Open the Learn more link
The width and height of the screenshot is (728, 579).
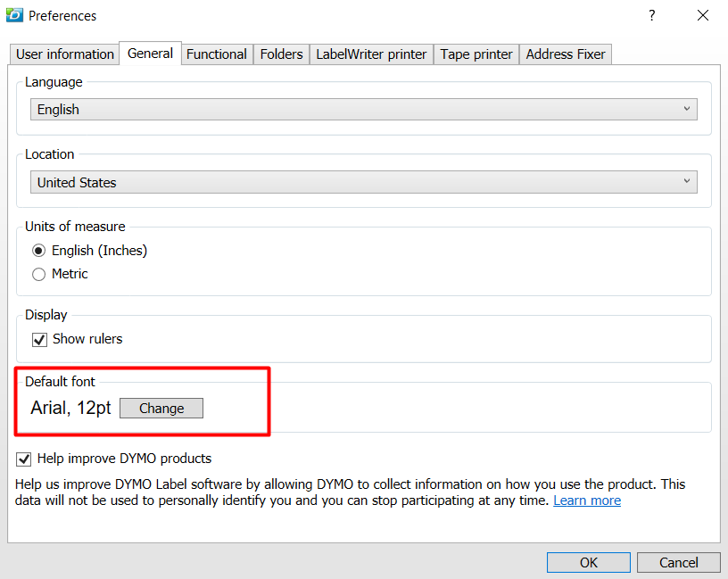(586, 500)
